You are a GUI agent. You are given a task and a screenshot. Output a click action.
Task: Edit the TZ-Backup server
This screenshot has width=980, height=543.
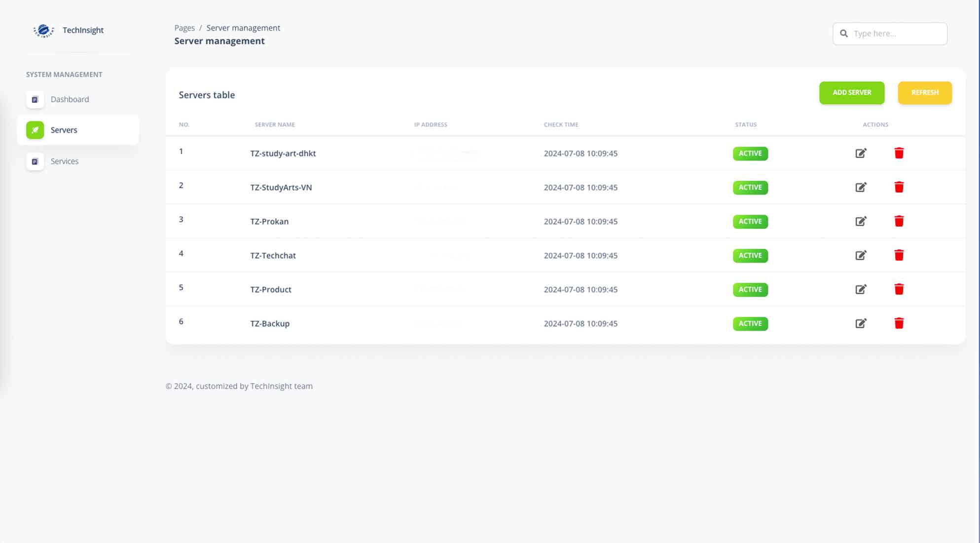pyautogui.click(x=861, y=323)
